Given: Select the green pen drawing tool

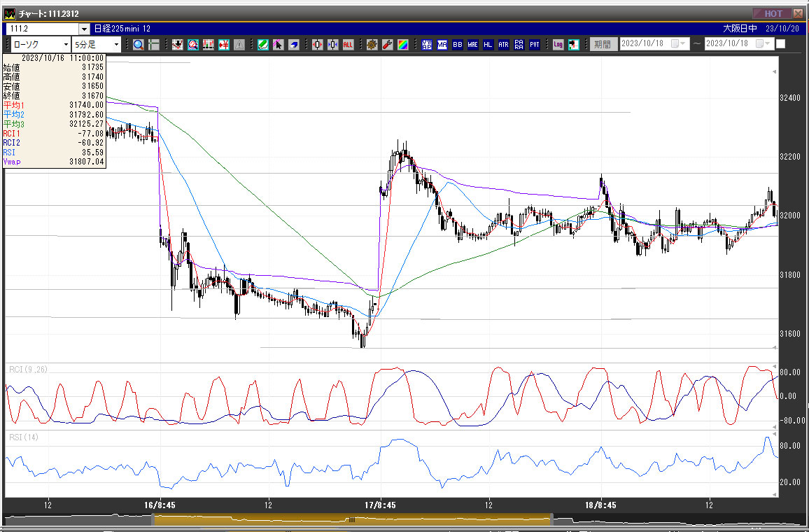Looking at the screenshot, I should pyautogui.click(x=263, y=45).
